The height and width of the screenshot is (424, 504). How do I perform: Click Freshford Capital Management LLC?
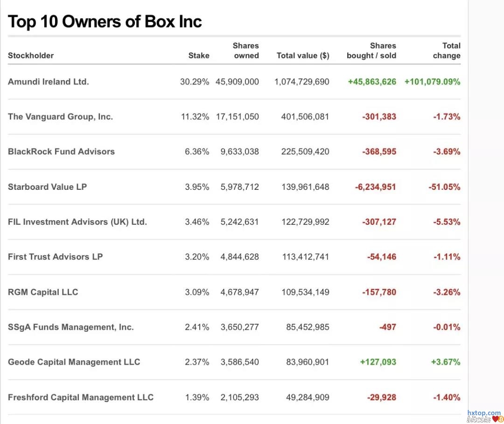pos(80,397)
